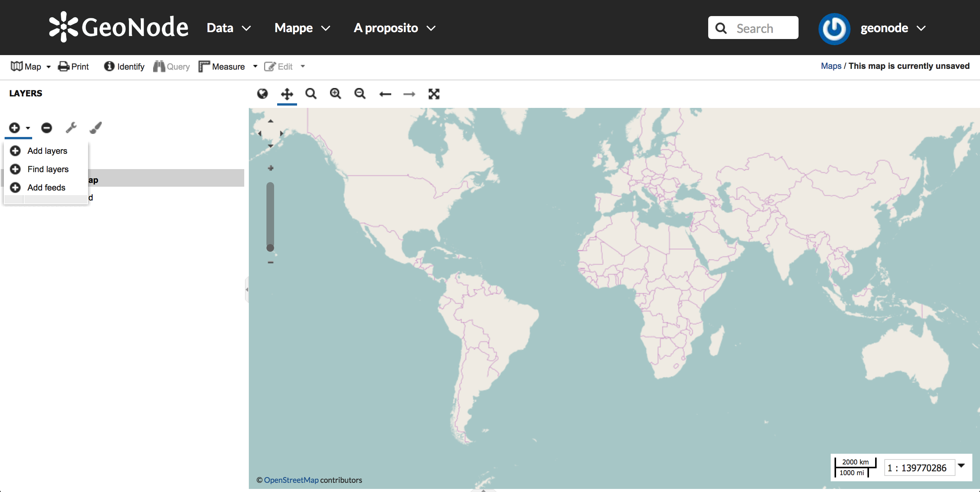Open the layer Styles editor brush icon
This screenshot has height=492, width=980.
[x=95, y=128]
